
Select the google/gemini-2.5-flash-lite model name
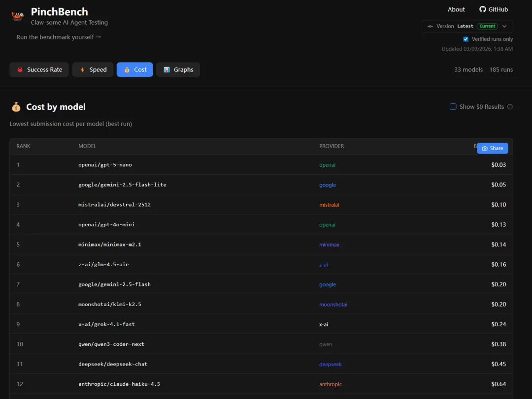point(122,185)
